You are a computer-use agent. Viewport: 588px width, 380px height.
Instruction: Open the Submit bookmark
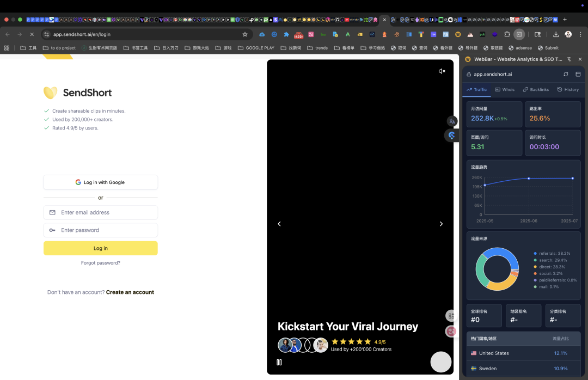coord(548,48)
